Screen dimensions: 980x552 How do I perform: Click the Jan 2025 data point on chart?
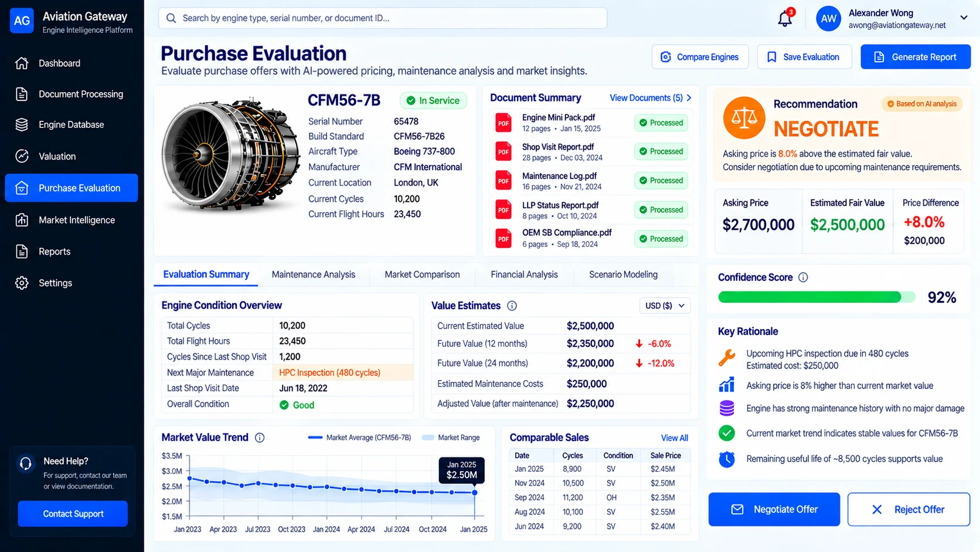point(475,493)
